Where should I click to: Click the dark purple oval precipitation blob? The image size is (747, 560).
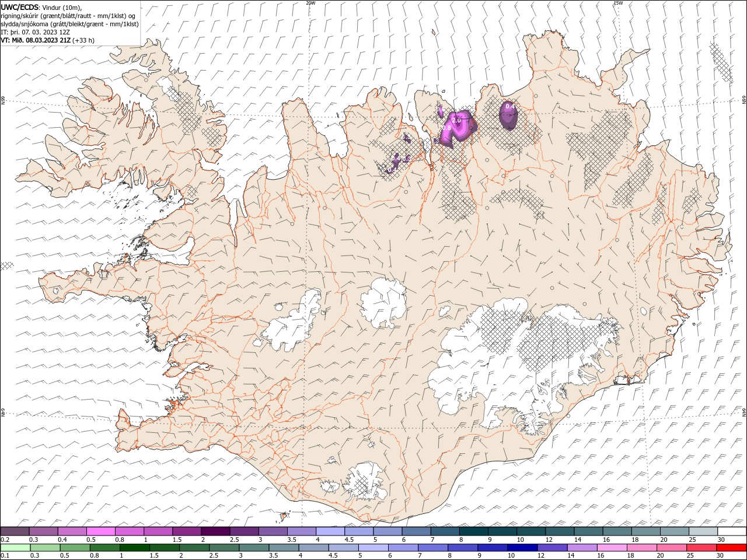coord(509,116)
